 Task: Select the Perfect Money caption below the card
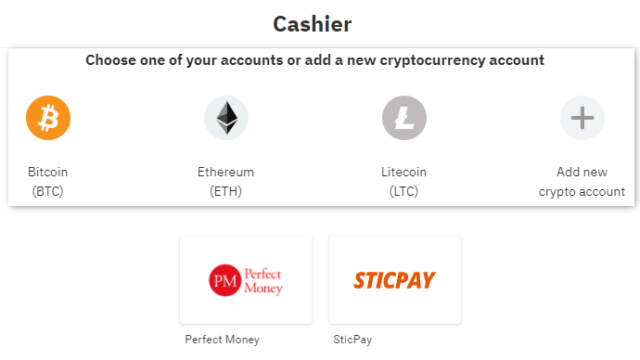click(222, 340)
